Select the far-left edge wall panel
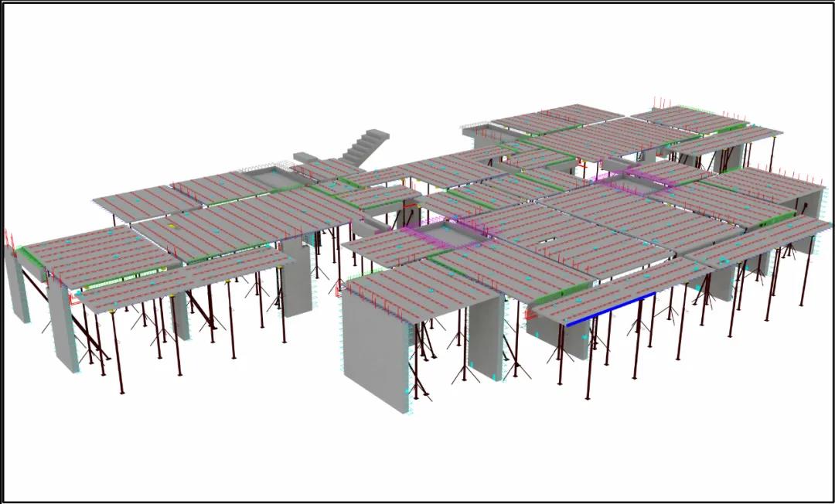Viewport: 835px width, 504px height. coord(17,282)
